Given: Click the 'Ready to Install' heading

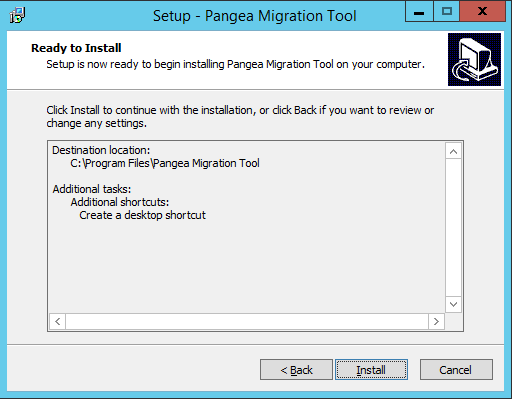Looking at the screenshot, I should coord(76,48).
